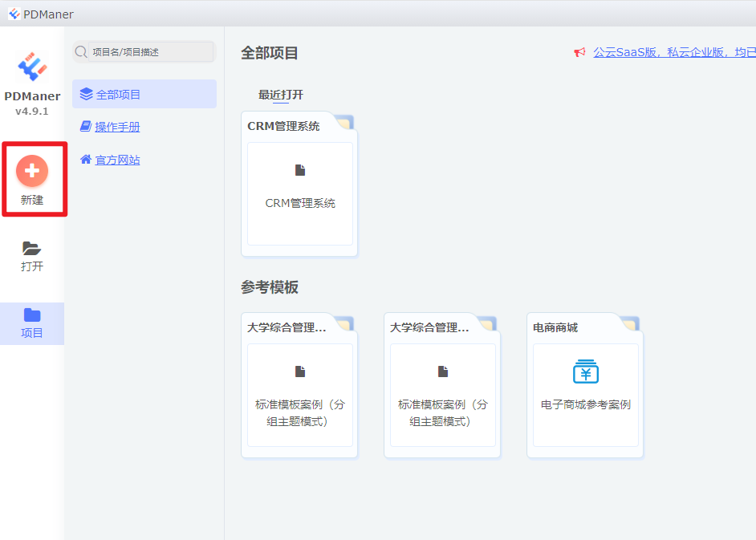Open the 操作手册 link
756x540 pixels.
coord(117,127)
